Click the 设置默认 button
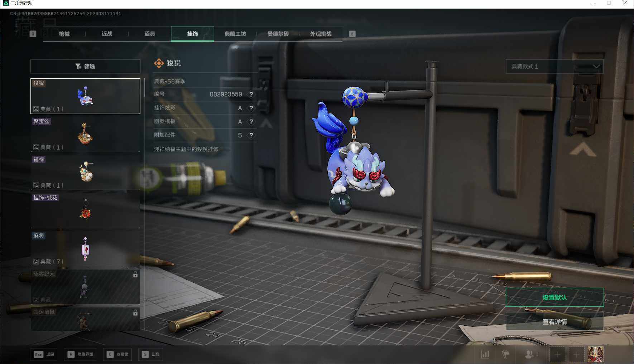Screen dimensions: 634x364 [x=554, y=297]
